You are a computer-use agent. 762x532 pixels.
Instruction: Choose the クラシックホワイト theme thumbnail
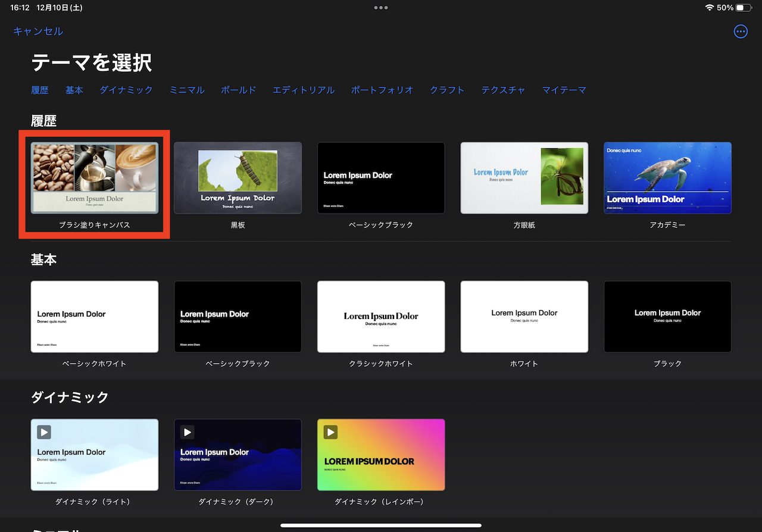pos(381,317)
